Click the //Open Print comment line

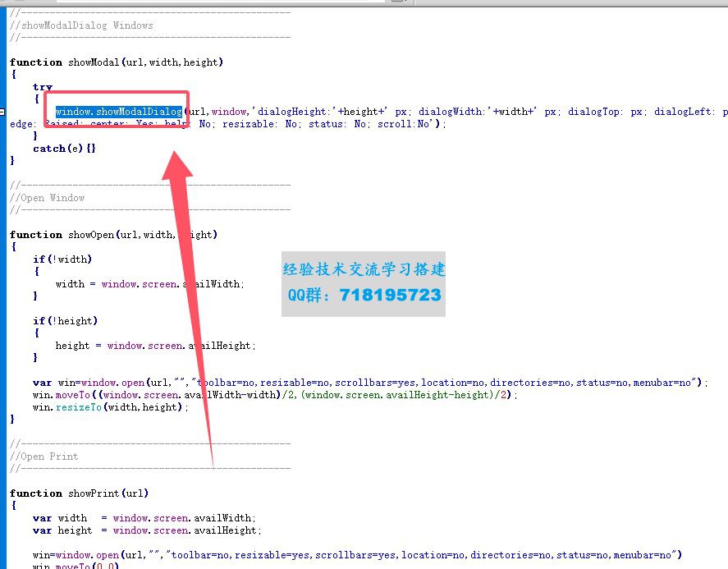(x=44, y=457)
